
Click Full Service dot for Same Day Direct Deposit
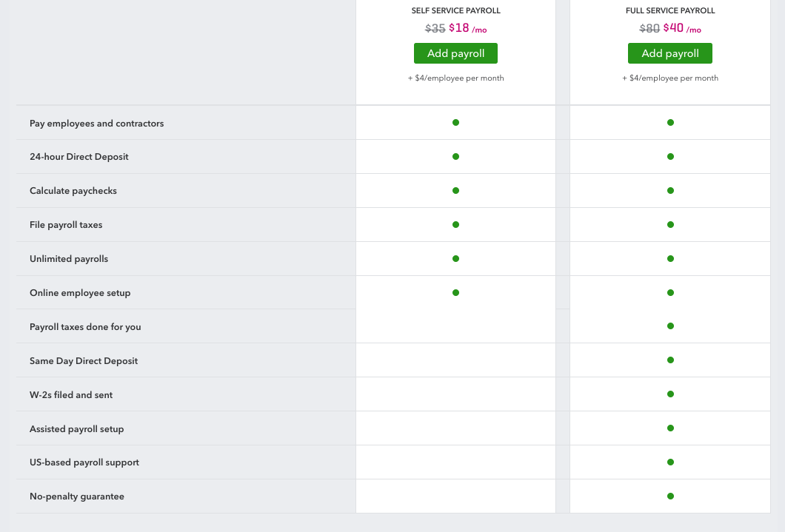pyautogui.click(x=670, y=360)
